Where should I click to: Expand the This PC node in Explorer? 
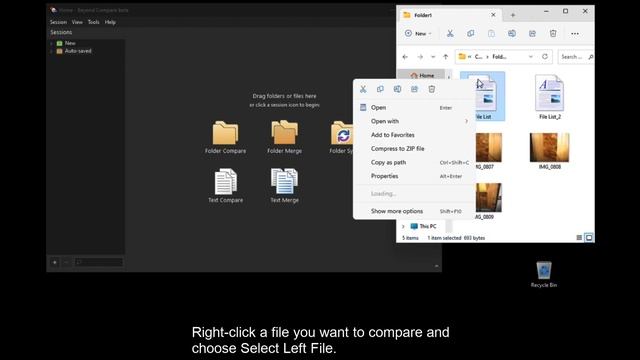(x=403, y=226)
